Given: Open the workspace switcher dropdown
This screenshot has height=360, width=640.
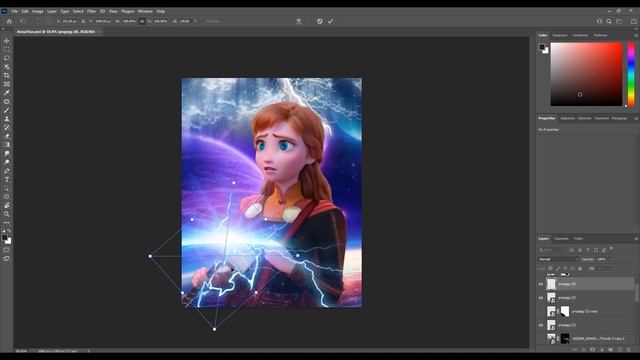Looking at the screenshot, I should 620,21.
